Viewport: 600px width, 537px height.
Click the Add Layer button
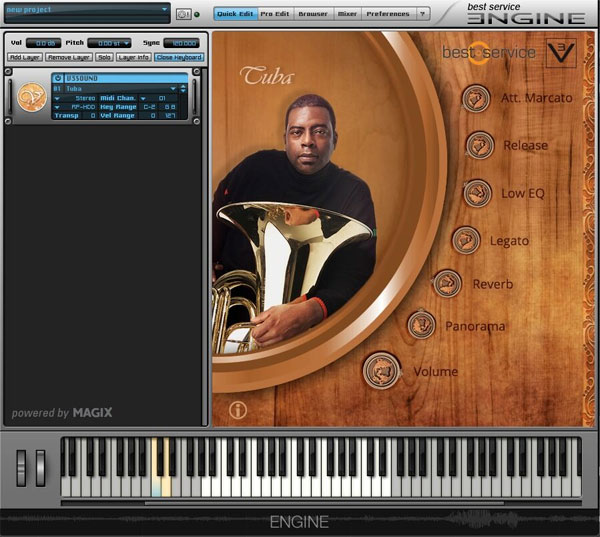tap(25, 57)
